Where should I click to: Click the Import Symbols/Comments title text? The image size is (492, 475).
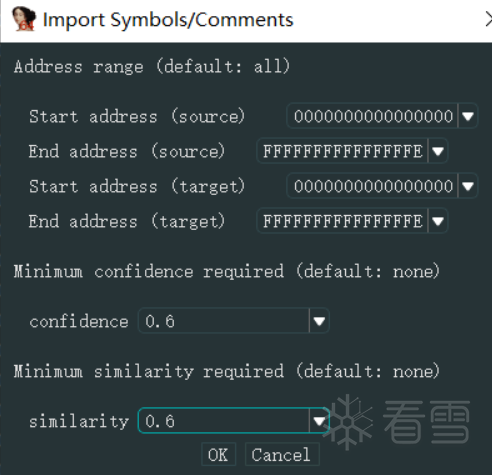pos(168,20)
